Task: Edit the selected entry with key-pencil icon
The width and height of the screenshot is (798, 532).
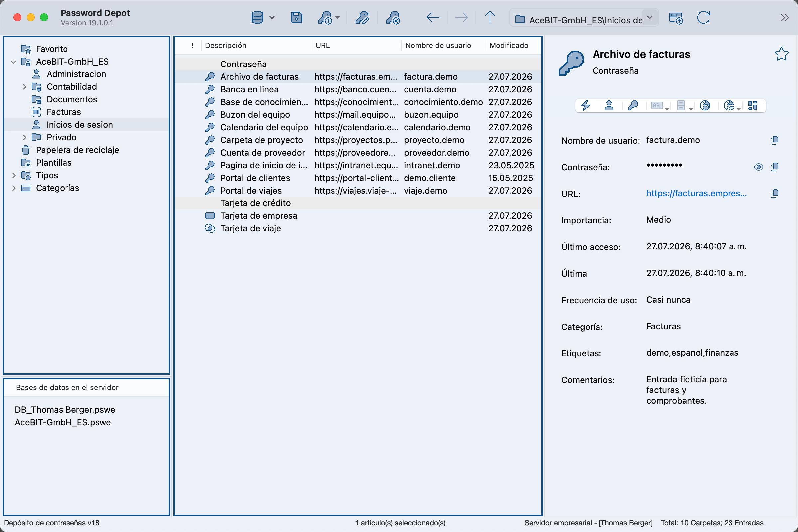Action: point(362,18)
